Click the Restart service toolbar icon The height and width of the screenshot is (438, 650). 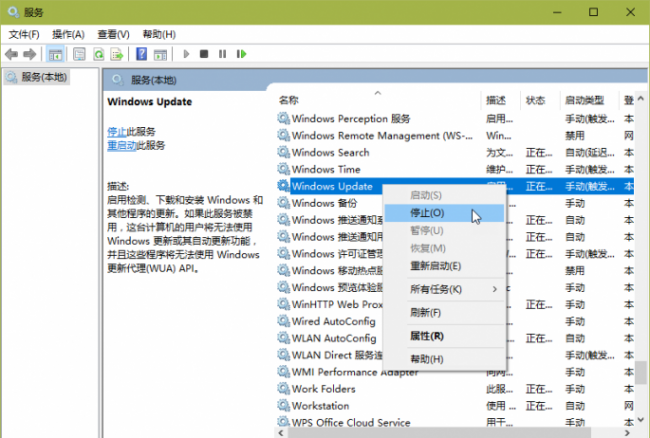241,54
